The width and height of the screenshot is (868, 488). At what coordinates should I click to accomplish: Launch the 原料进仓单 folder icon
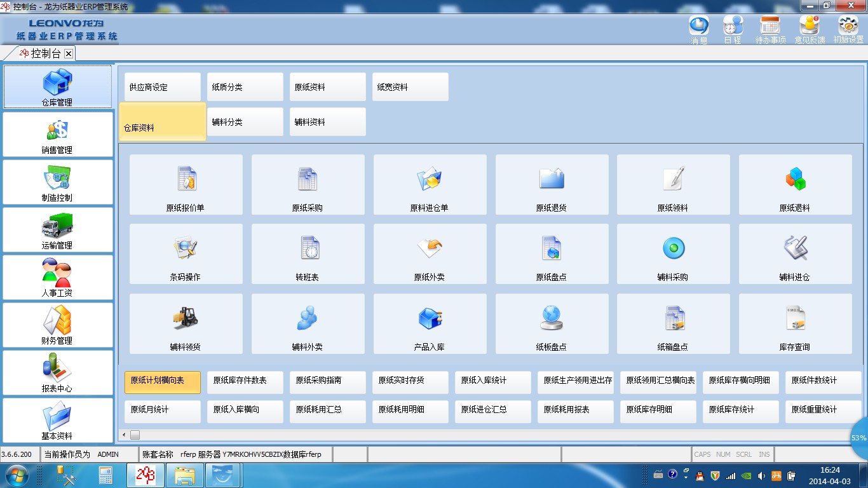[430, 180]
